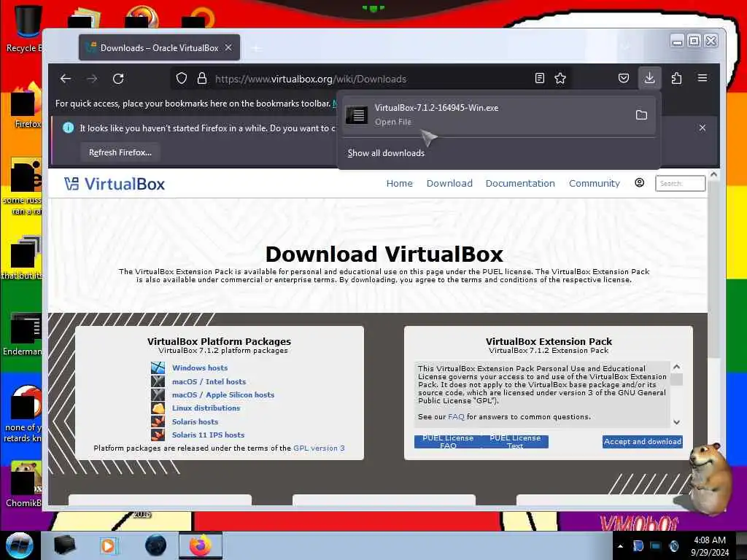Image resolution: width=747 pixels, height=560 pixels.
Task: Open the GPL version 3 link
Action: pos(319,448)
